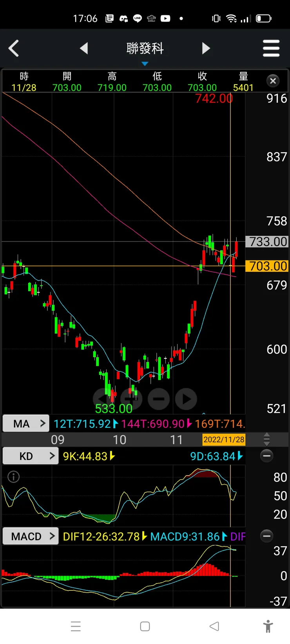Close the price info bar

[x=273, y=81]
